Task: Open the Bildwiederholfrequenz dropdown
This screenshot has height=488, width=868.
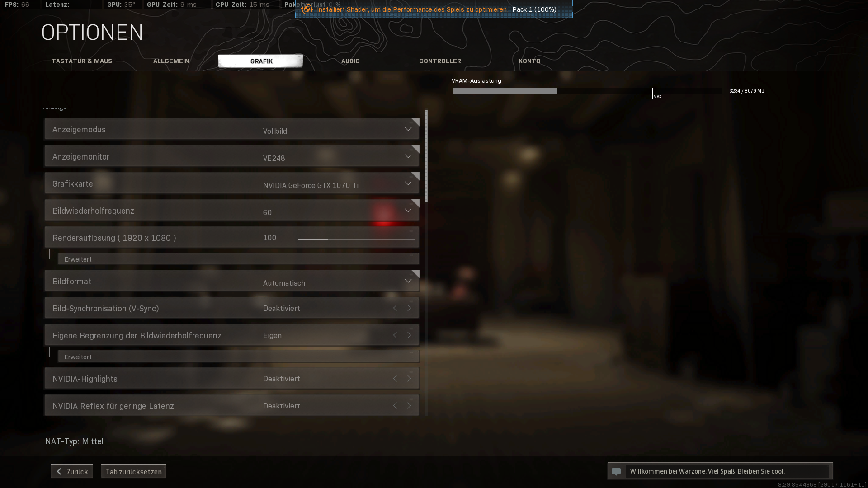Action: pos(408,211)
